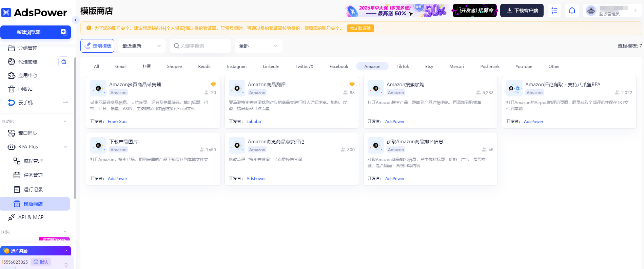Select 模版商店 store item

[x=35, y=204]
